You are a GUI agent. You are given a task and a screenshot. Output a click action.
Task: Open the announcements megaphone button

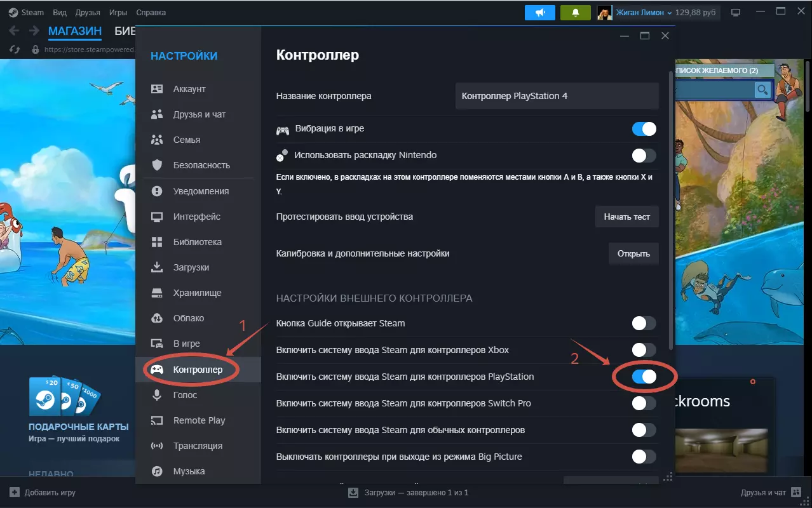tap(540, 12)
